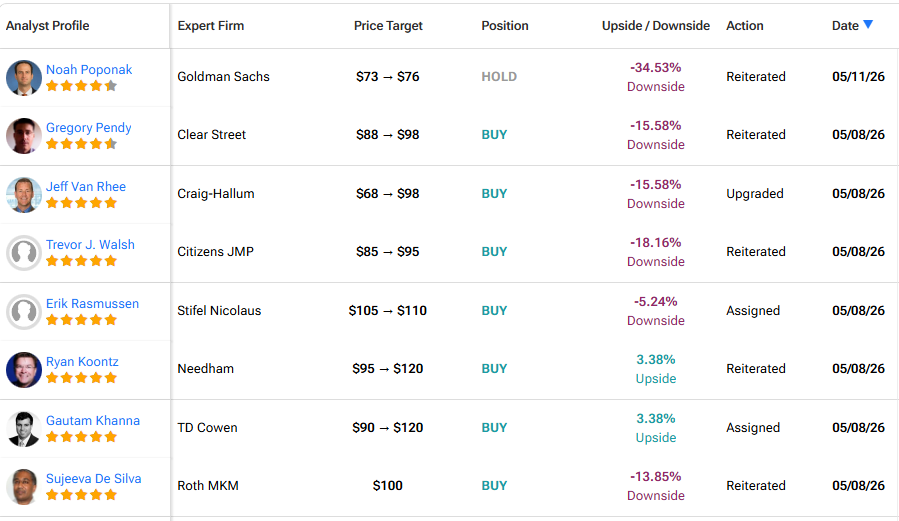Open Trevor J. Walsh's name link
The height and width of the screenshot is (521, 899).
[x=90, y=244]
